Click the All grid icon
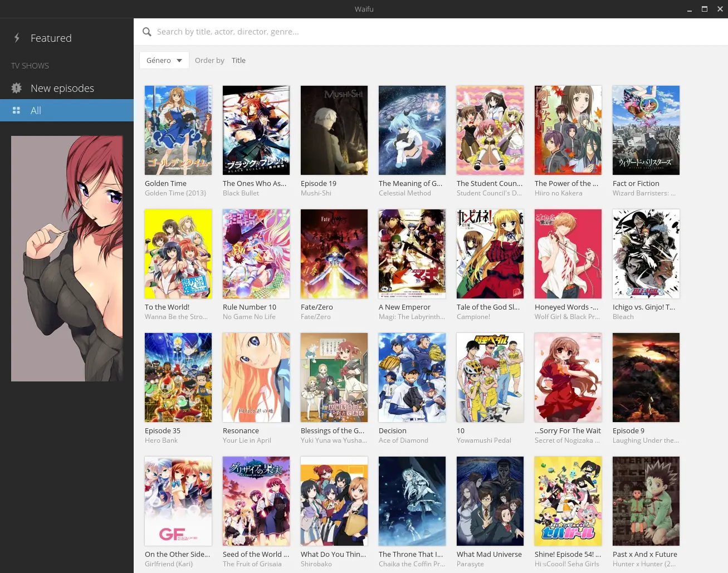728x573 pixels. click(x=16, y=110)
